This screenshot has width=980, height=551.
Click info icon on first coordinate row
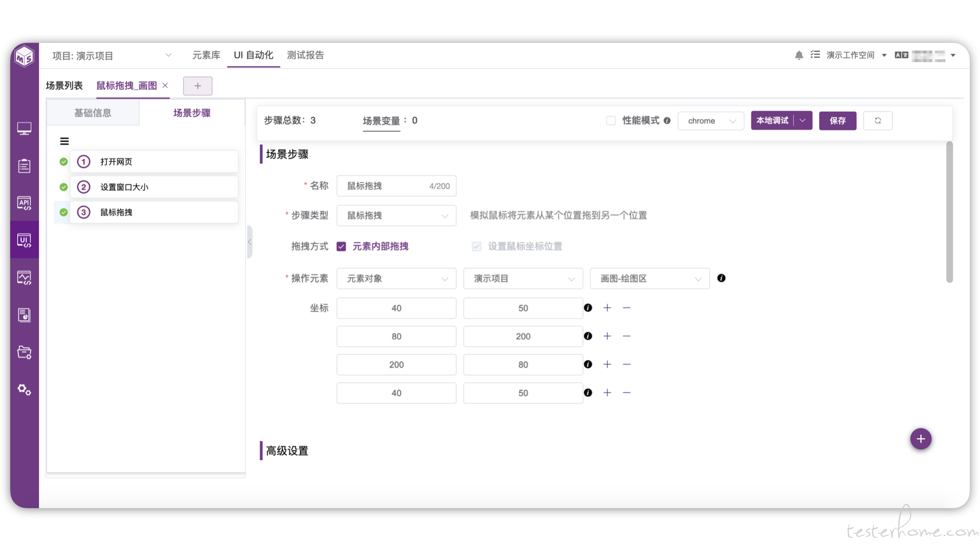pos(588,308)
